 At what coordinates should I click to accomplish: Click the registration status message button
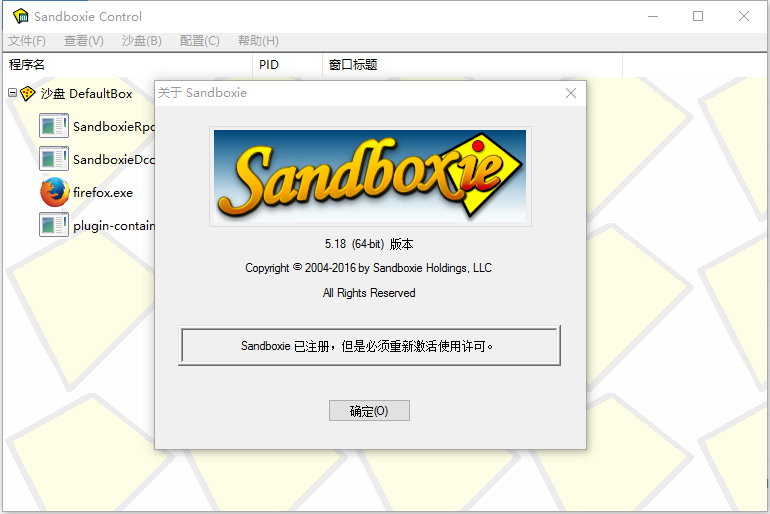[369, 346]
